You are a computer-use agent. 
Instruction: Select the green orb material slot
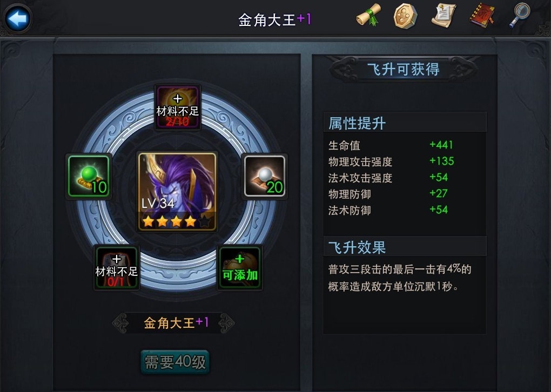[x=89, y=177]
